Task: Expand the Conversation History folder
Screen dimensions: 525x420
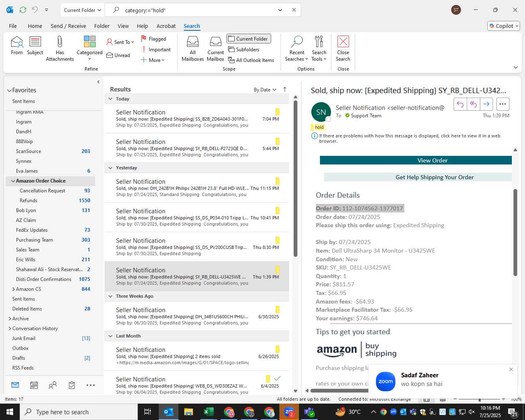Action: coord(9,329)
